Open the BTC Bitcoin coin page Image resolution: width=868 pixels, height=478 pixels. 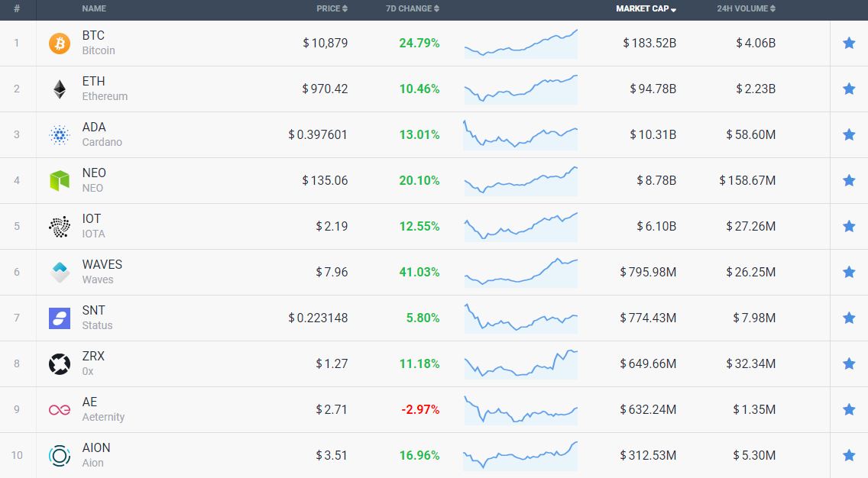99,44
